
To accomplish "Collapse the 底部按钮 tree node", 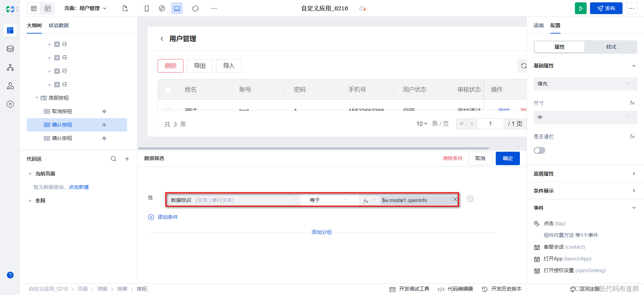I will tap(37, 98).
